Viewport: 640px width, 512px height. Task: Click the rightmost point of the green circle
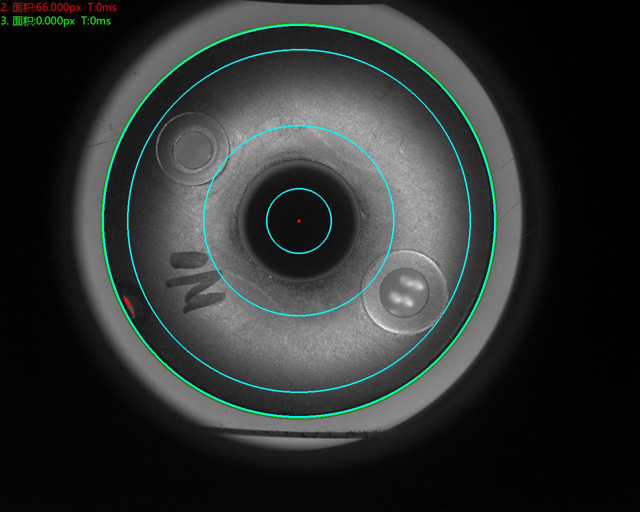point(496,221)
